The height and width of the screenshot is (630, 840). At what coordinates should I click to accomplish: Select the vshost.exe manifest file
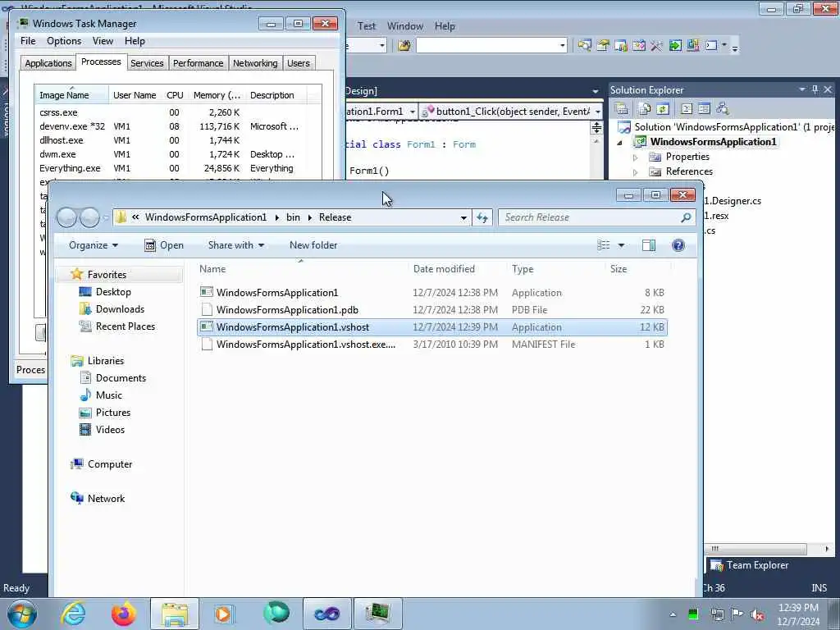[431, 345]
